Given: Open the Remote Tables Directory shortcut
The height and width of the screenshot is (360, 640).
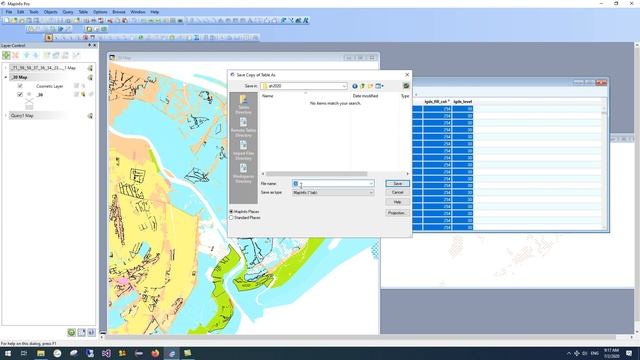Looking at the screenshot, I should pos(243,127).
